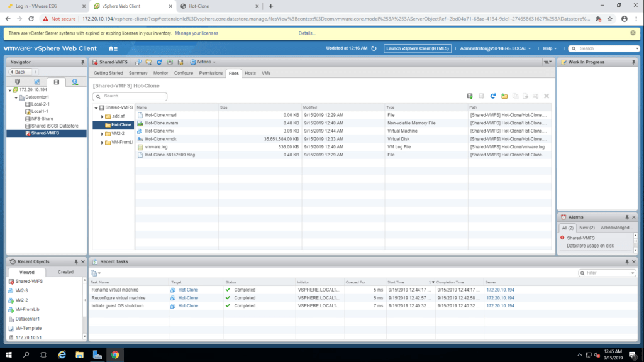
Task: Open the Actions dropdown menu
Action: click(x=204, y=62)
